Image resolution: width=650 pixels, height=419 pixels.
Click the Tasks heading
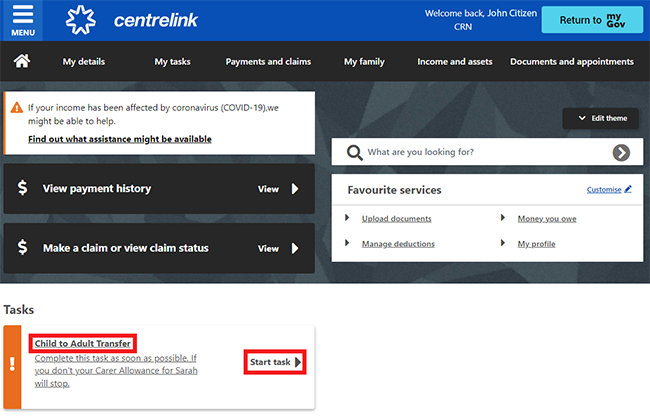(19, 310)
